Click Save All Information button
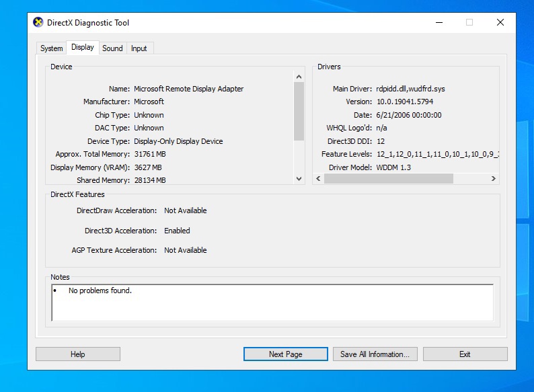 (375, 354)
